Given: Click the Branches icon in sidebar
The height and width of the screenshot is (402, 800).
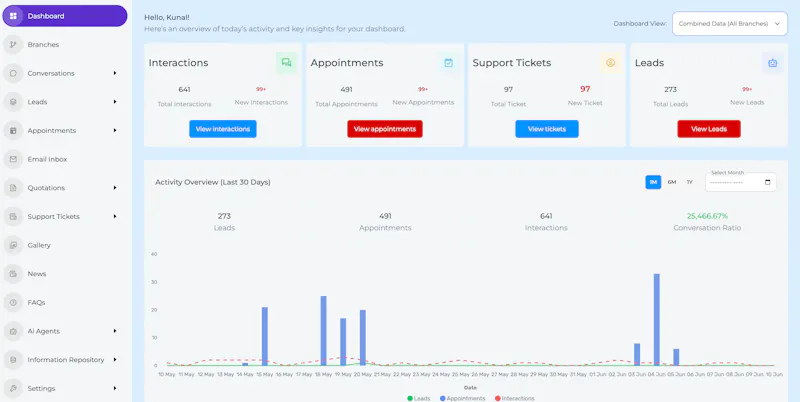Looking at the screenshot, I should click(13, 44).
